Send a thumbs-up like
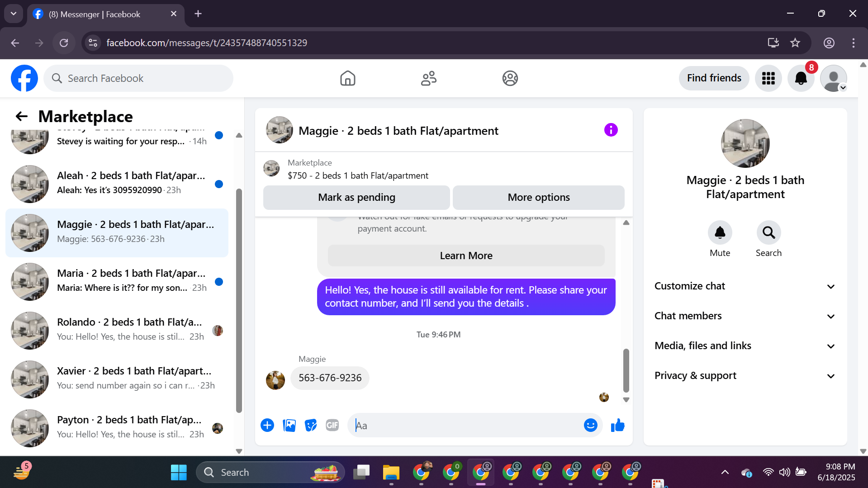Image resolution: width=868 pixels, height=488 pixels. pyautogui.click(x=617, y=425)
